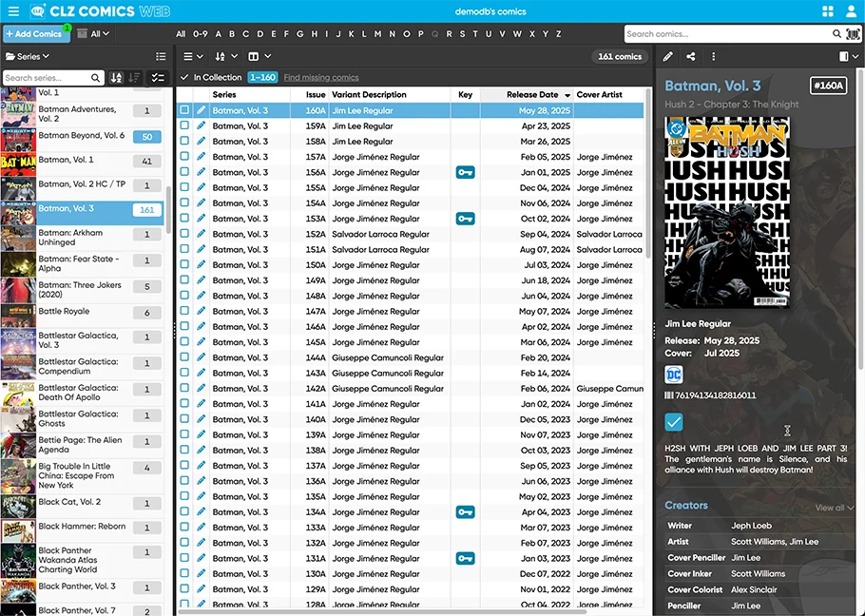
Task: Open the columns layout dropdown
Action: point(259,56)
